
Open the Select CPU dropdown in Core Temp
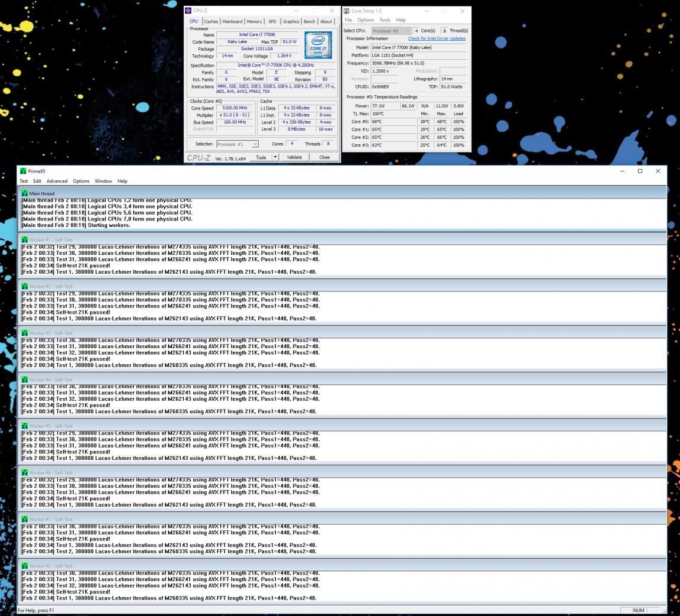391,31
